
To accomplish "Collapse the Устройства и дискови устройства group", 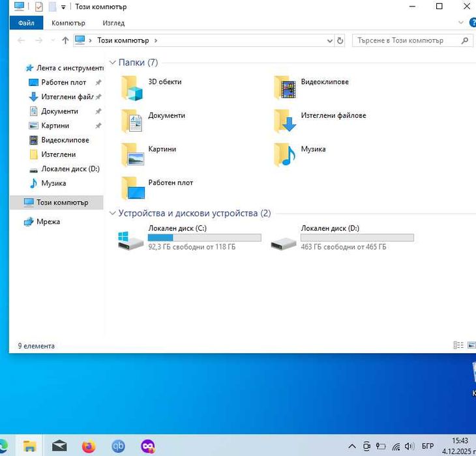I will (x=112, y=213).
